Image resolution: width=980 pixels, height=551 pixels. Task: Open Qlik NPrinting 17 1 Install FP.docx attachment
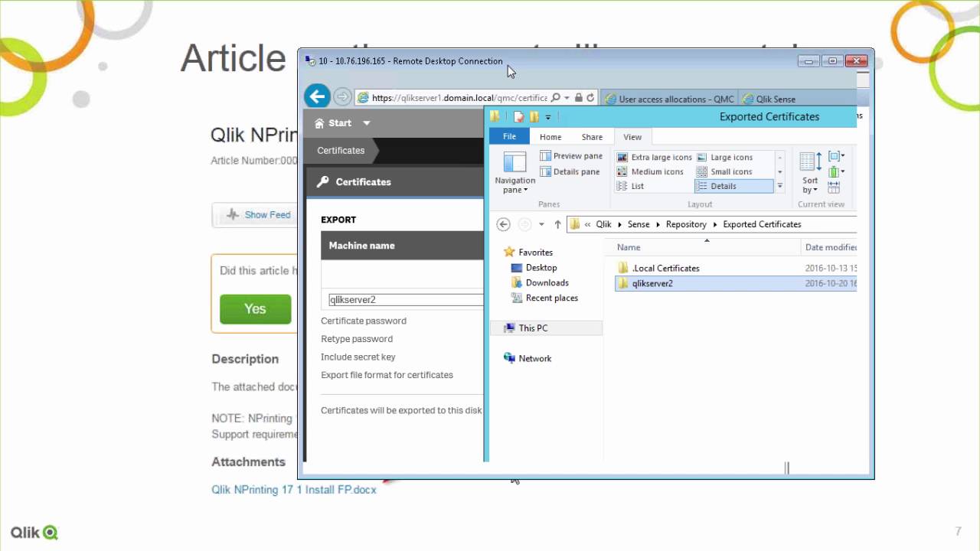[x=294, y=490]
